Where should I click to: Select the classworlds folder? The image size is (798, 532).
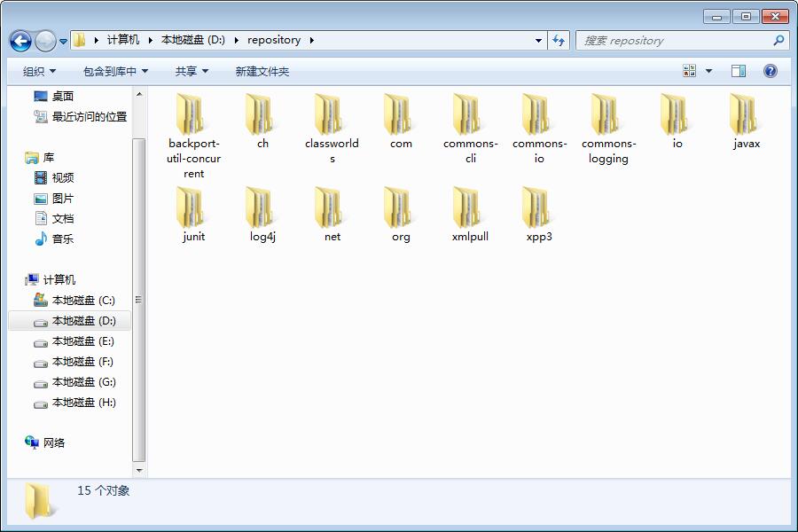(x=332, y=129)
